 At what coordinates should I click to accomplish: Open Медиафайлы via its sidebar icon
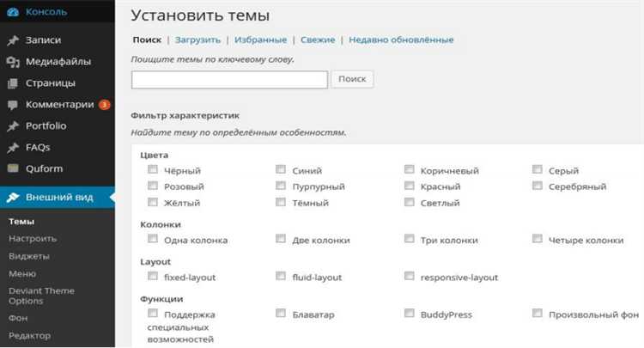point(12,62)
